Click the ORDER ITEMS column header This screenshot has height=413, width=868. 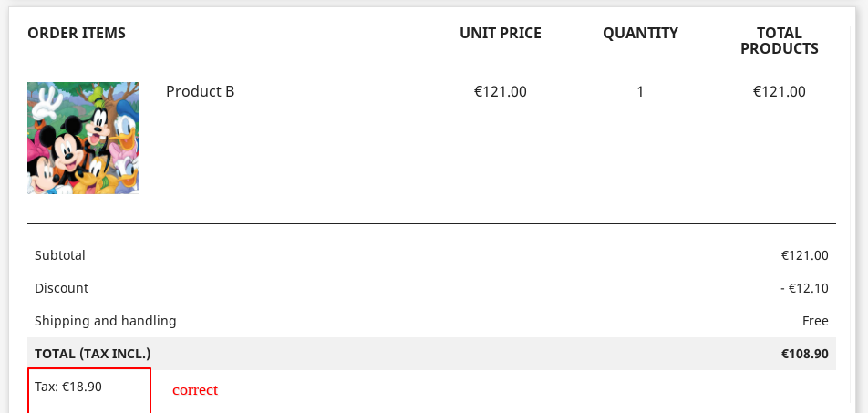pos(77,34)
